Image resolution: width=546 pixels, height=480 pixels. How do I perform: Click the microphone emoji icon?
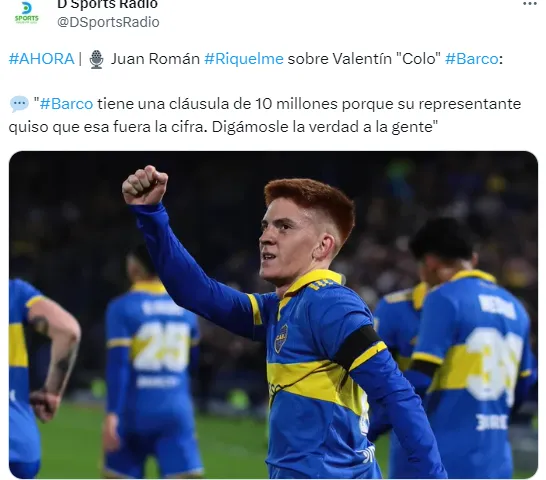click(x=96, y=59)
